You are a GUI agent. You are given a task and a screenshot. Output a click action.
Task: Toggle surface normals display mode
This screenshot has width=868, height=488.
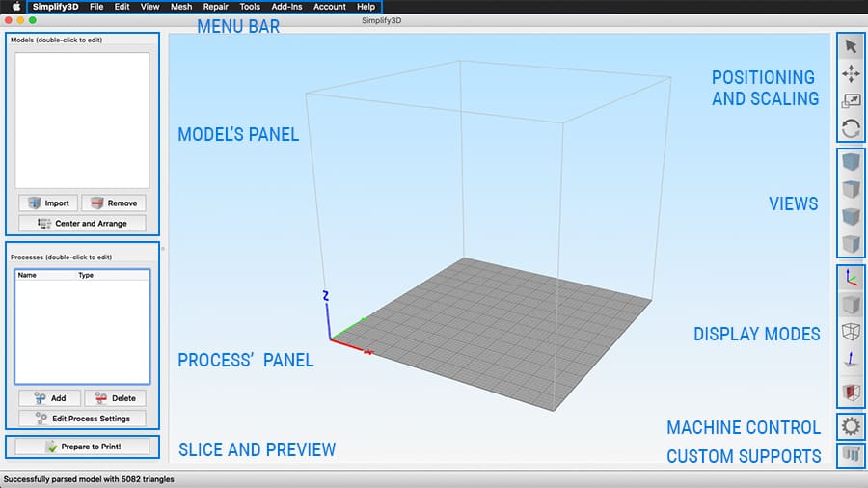(x=851, y=359)
